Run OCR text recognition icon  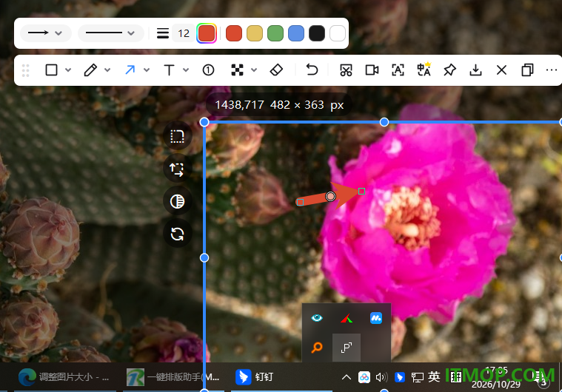(398, 70)
